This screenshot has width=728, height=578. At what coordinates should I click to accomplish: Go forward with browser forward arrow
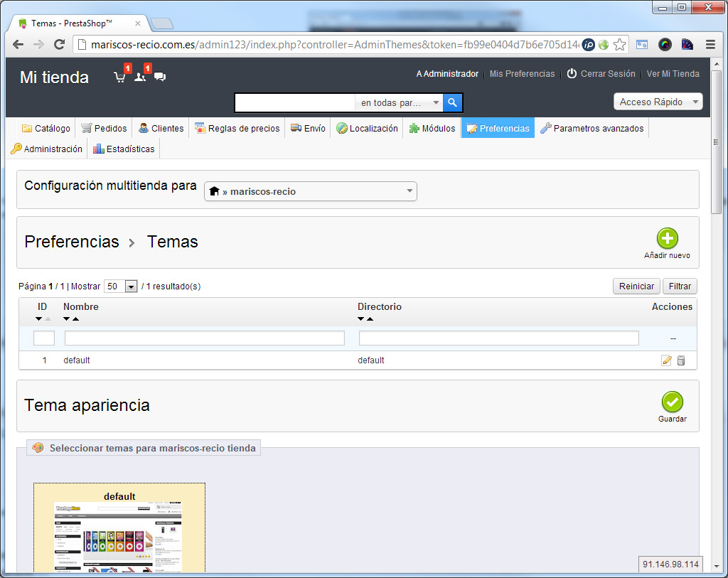click(x=38, y=45)
